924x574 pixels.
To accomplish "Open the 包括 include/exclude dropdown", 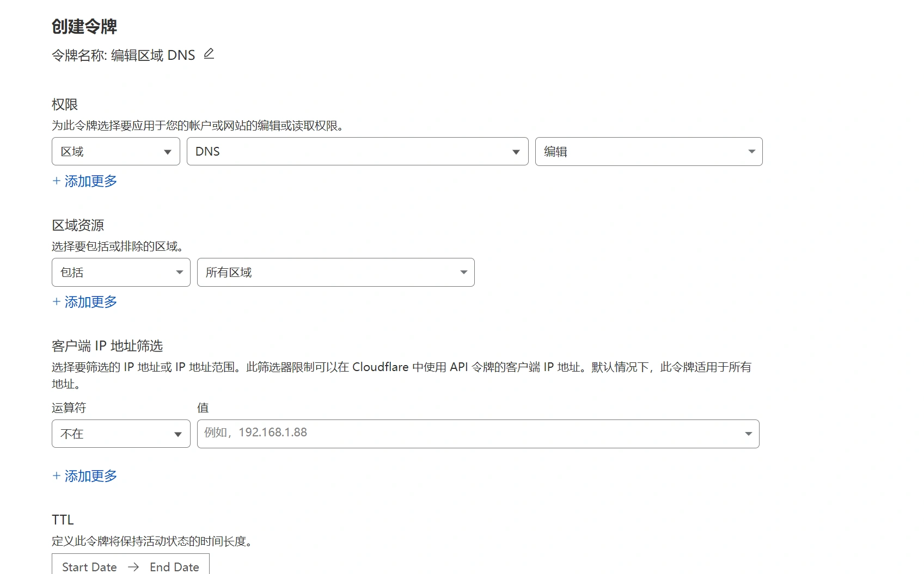I will 120,272.
